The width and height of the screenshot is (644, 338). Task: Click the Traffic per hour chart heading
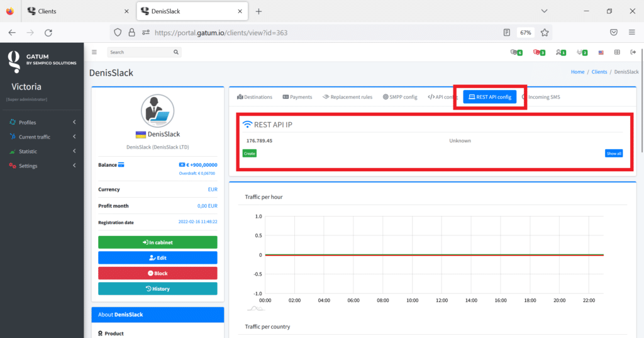[x=264, y=197]
